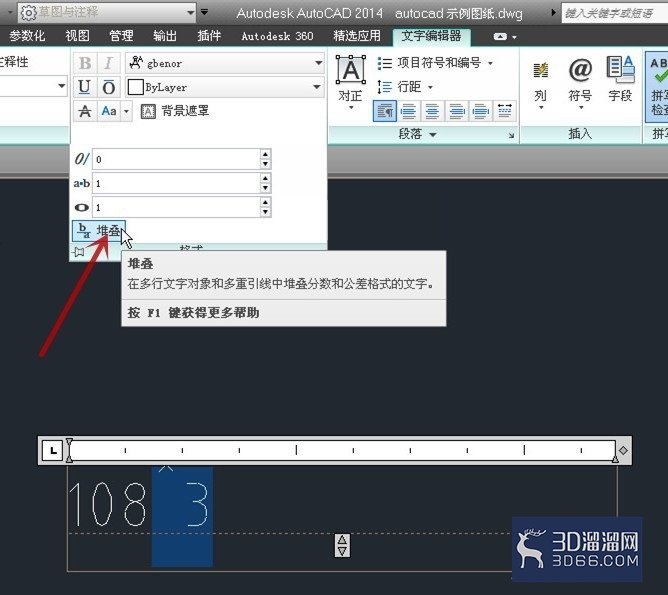The image size is (668, 595).
Task: Open the Featured Apps tab
Action: pos(357,36)
